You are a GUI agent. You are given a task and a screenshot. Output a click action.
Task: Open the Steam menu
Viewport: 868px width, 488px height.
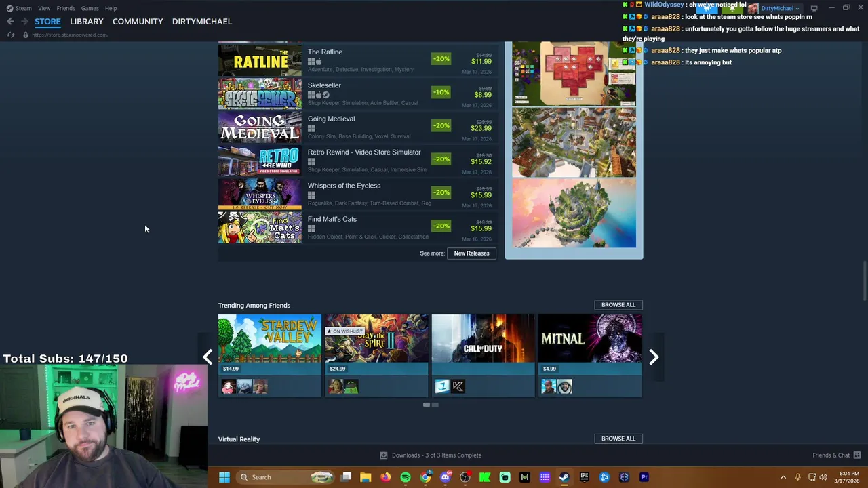pyautogui.click(x=24, y=8)
